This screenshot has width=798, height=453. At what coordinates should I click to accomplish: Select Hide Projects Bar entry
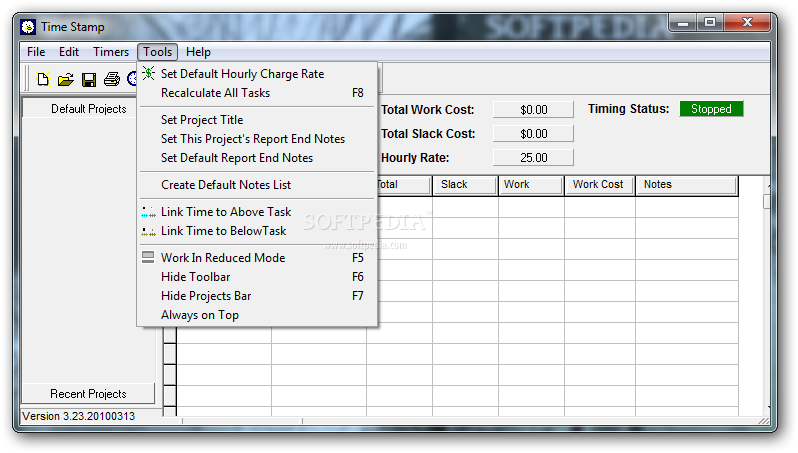pos(259,296)
